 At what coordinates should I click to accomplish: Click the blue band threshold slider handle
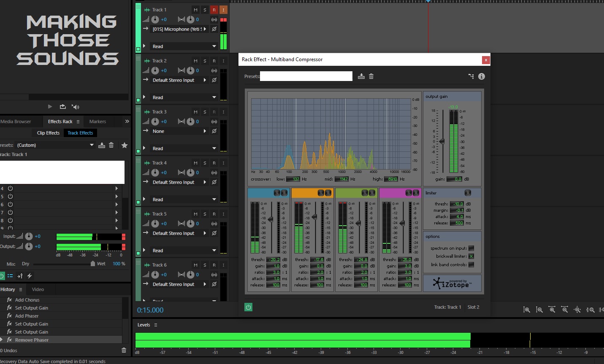coord(271,219)
